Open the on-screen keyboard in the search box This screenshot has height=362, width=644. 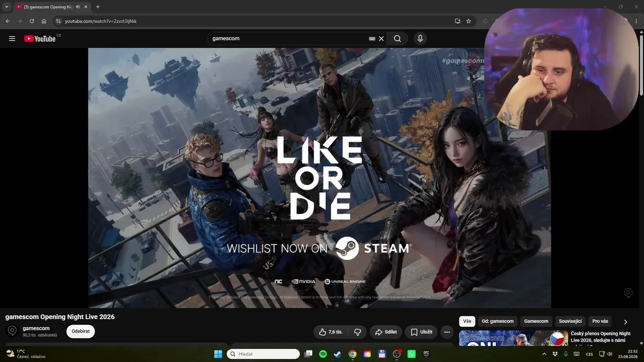coord(372,39)
